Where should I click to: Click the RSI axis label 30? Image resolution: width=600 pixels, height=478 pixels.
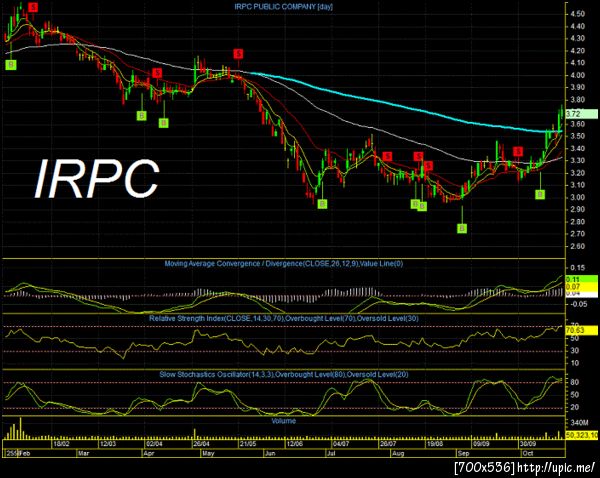point(574,351)
